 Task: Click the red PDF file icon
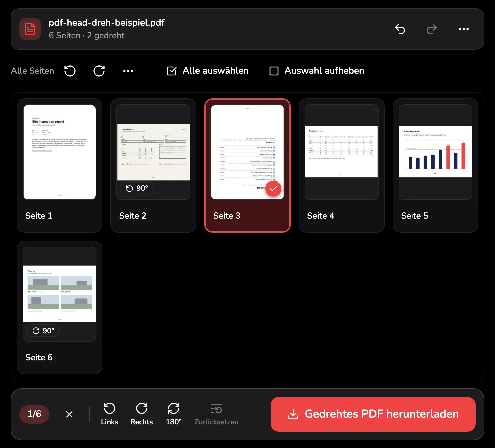(x=30, y=29)
